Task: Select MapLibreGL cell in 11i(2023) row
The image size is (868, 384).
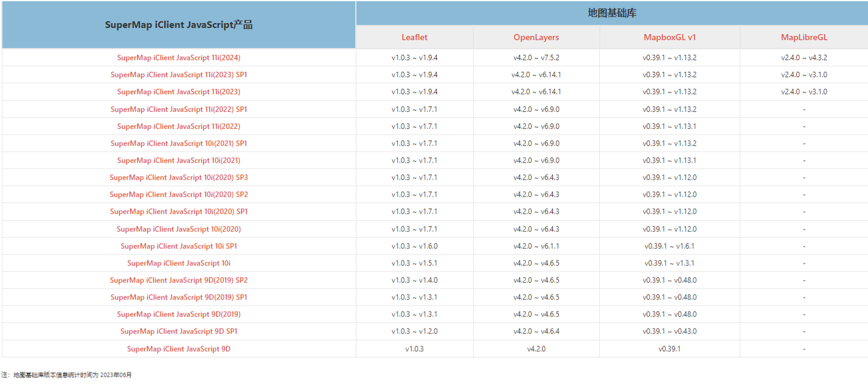Action: pos(804,92)
